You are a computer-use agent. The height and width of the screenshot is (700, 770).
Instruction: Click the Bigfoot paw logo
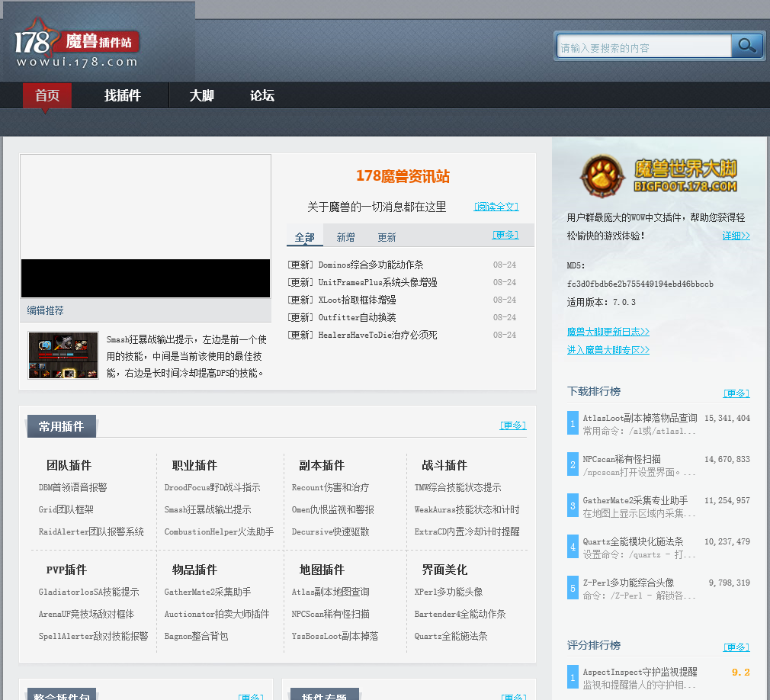(602, 176)
